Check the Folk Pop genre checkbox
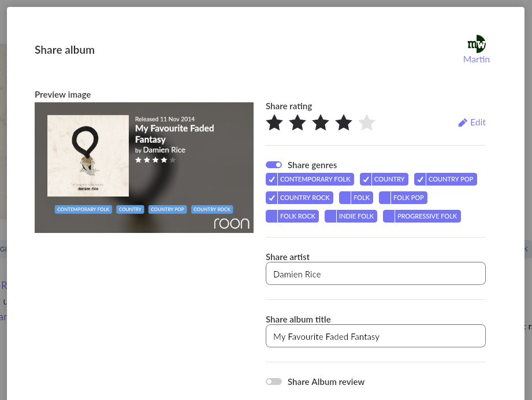532x400 pixels. [x=385, y=198]
